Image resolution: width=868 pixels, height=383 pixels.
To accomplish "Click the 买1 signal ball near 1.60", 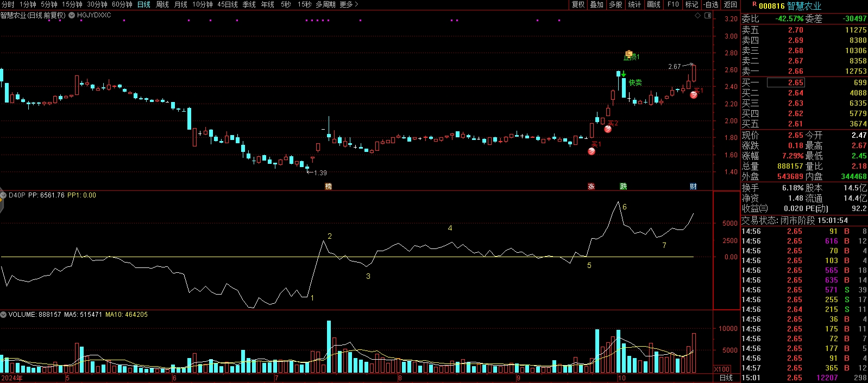I will 592,151.
